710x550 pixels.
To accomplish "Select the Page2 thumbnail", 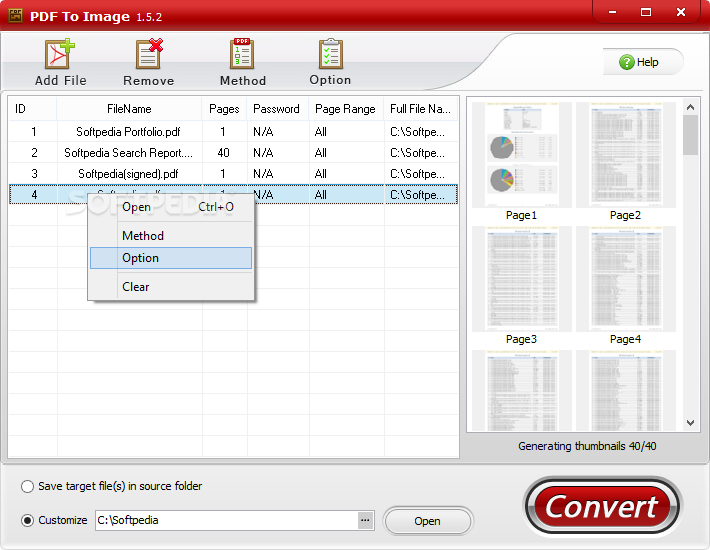I will pos(626,155).
